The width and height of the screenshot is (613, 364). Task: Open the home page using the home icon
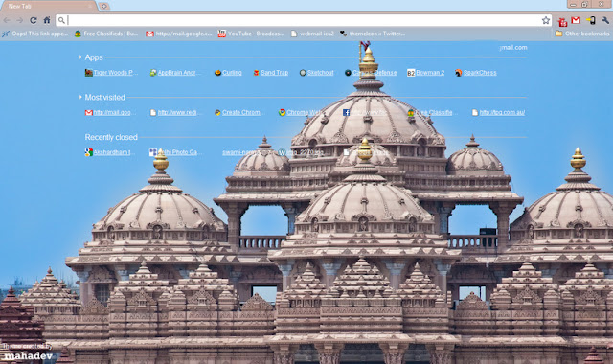point(47,20)
